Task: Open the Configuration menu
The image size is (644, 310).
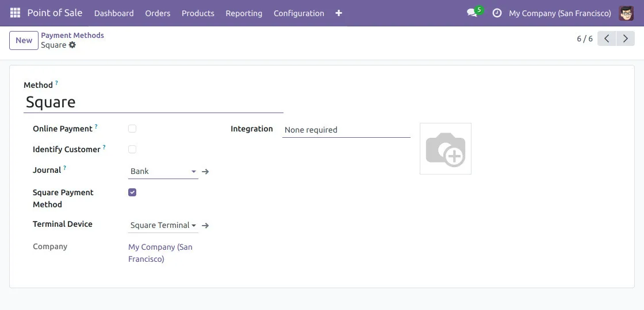Action: pos(298,13)
